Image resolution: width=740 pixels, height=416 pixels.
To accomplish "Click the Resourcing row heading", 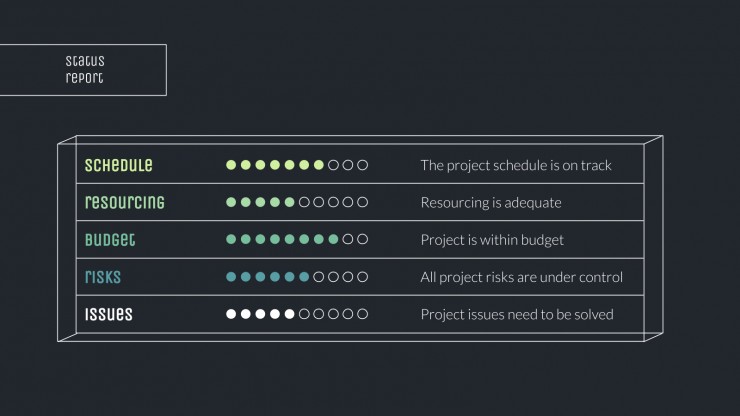I will pyautogui.click(x=125, y=202).
